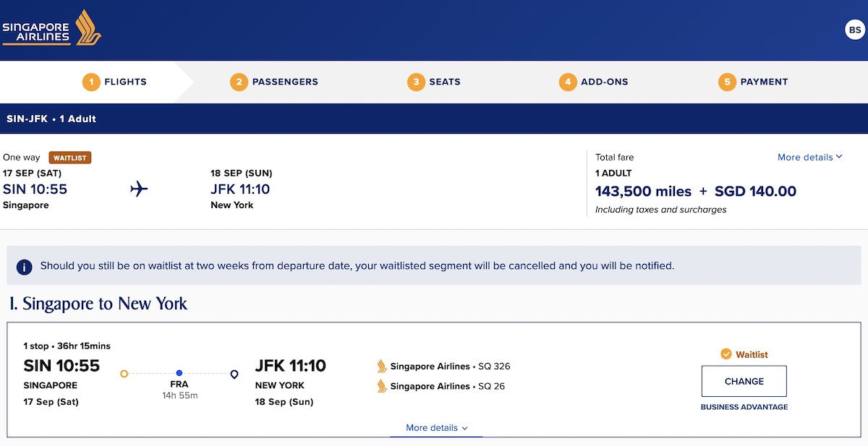868x446 pixels.
Task: Click the step 5 Payment number badge
Action: click(x=727, y=82)
